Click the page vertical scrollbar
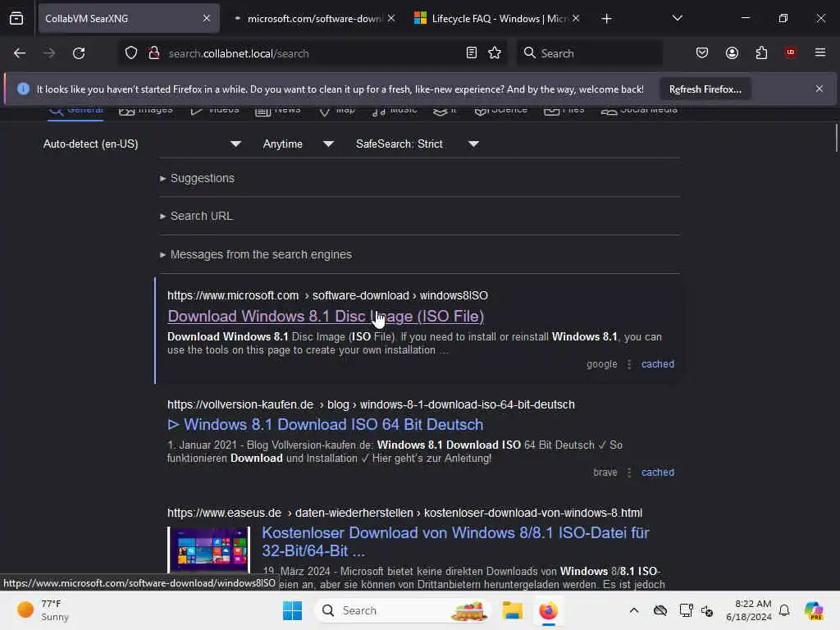Viewport: 840px width, 630px height. pos(836,138)
